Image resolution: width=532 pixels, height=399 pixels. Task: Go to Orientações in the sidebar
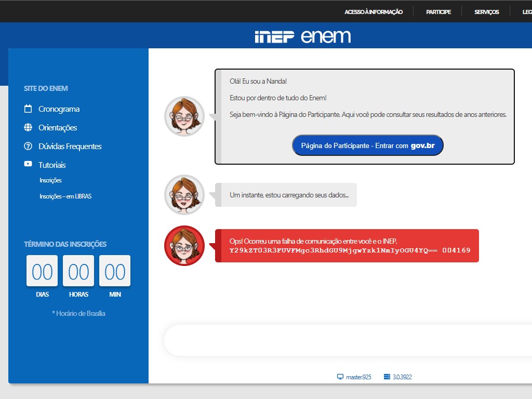[x=58, y=128]
